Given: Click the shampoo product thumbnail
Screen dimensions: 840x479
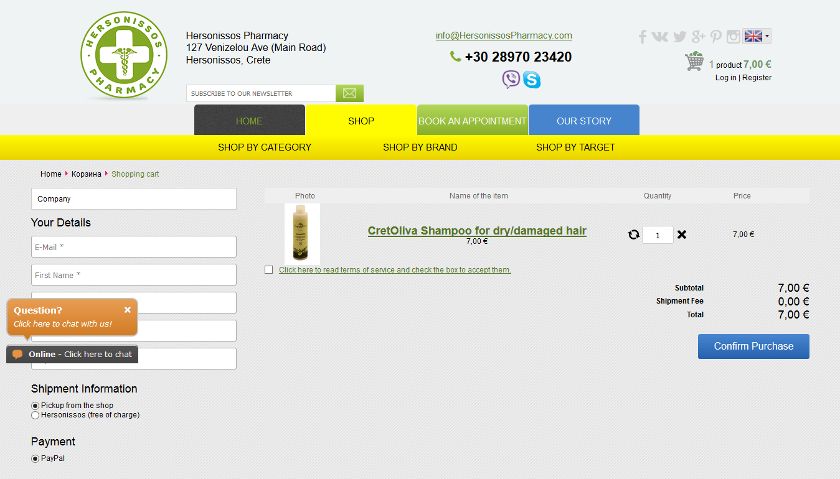Looking at the screenshot, I should [302, 234].
